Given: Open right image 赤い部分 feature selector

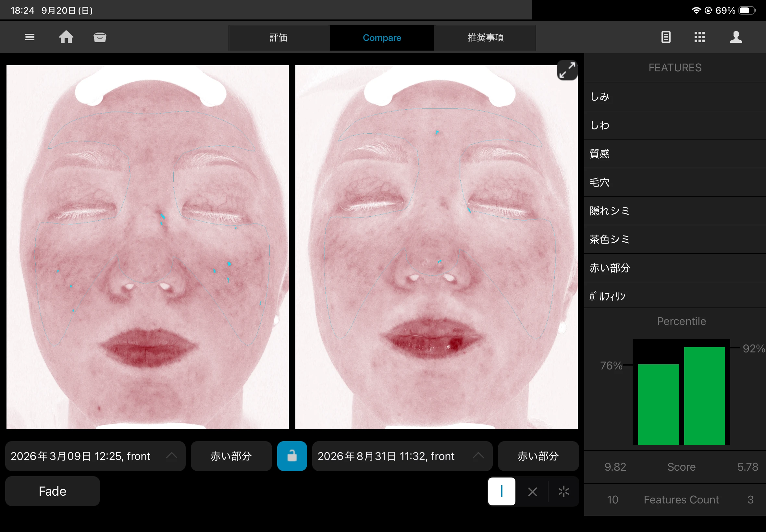Looking at the screenshot, I should pyautogui.click(x=538, y=456).
